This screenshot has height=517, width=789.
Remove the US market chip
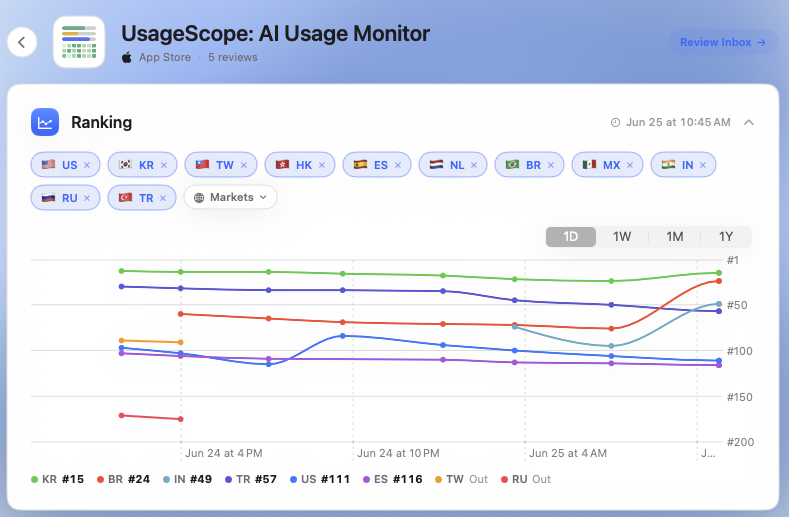87,165
